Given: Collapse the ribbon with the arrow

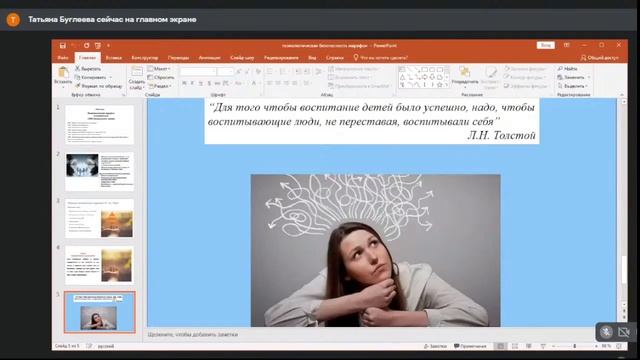Looking at the screenshot, I should pyautogui.click(x=622, y=95).
